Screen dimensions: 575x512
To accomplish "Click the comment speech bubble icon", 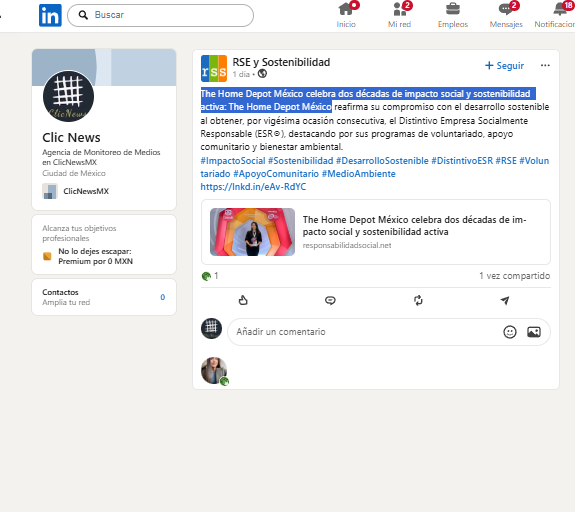I will coord(330,301).
